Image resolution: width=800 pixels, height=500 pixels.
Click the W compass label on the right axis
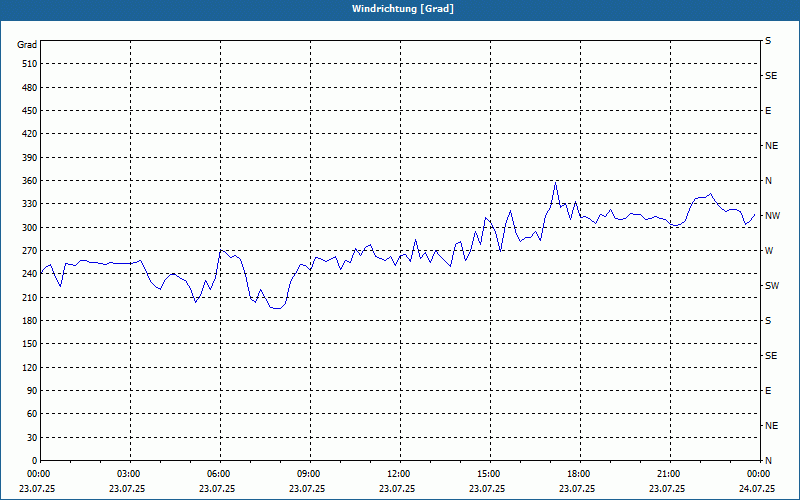769,251
